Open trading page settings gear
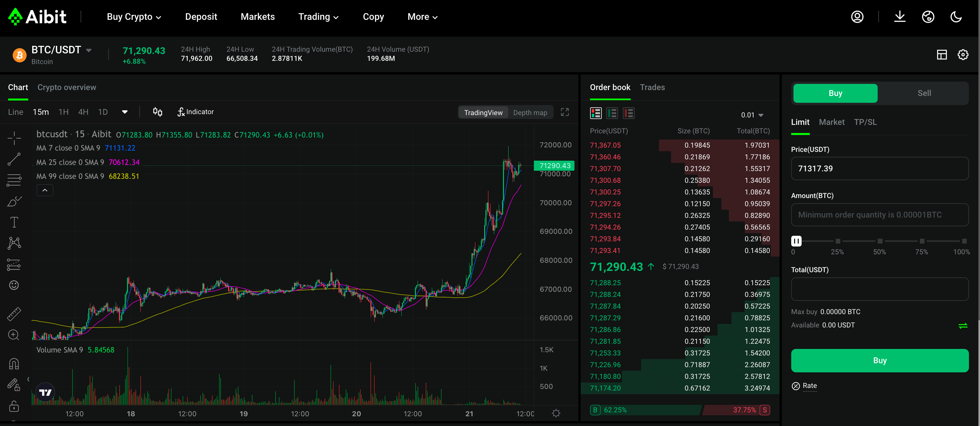Image resolution: width=980 pixels, height=426 pixels. click(x=963, y=54)
